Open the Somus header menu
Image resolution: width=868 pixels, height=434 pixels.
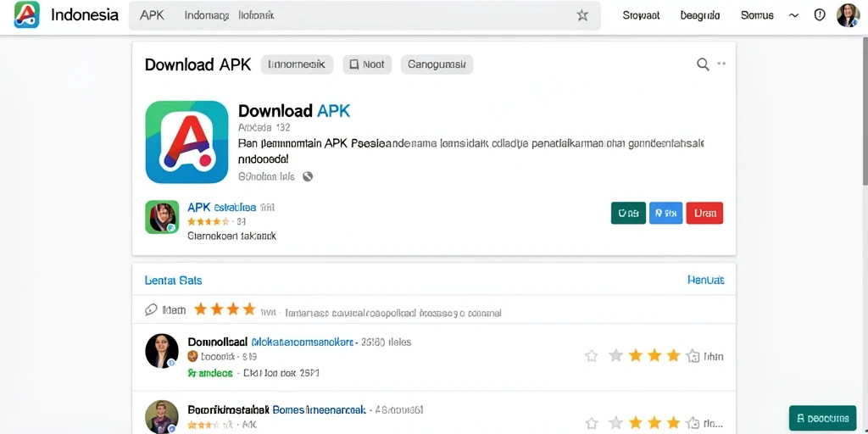tap(757, 15)
